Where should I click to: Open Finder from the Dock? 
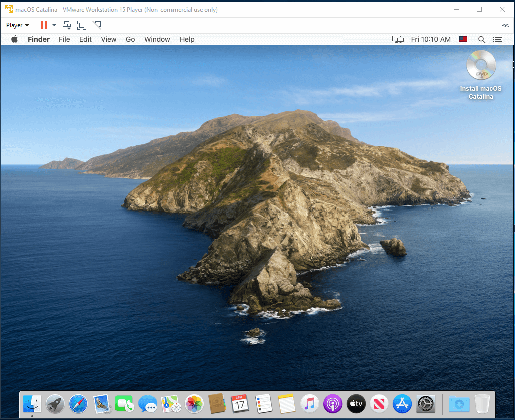[x=32, y=404]
